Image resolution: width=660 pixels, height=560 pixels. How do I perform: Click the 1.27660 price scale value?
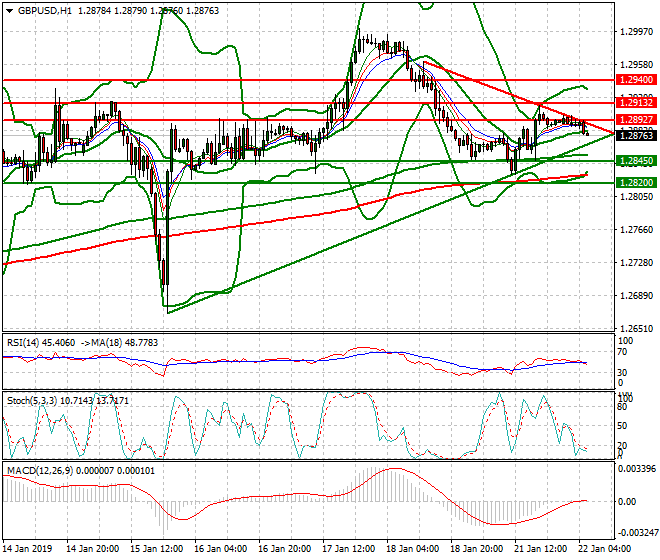pyautogui.click(x=637, y=230)
